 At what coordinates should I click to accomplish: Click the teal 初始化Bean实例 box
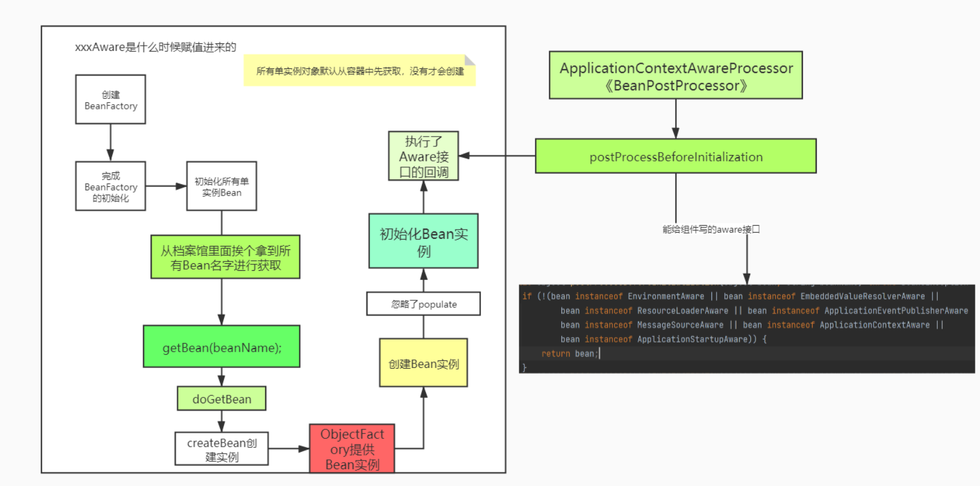424,241
